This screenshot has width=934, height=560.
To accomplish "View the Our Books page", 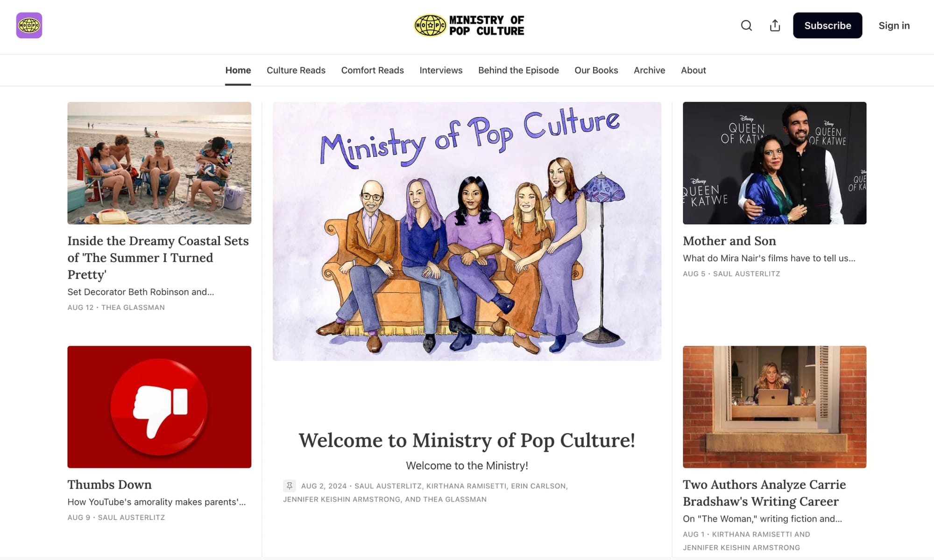I will pos(596,70).
